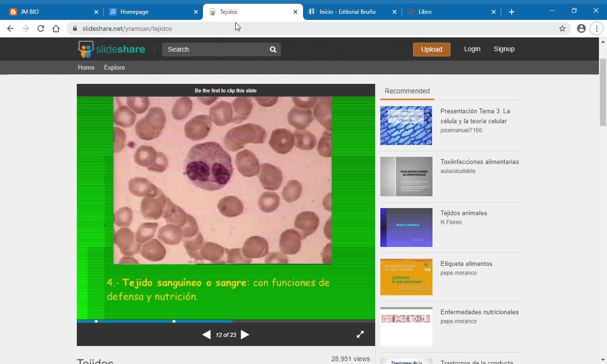
Task: Restore down the Chrome window
Action: click(574, 11)
